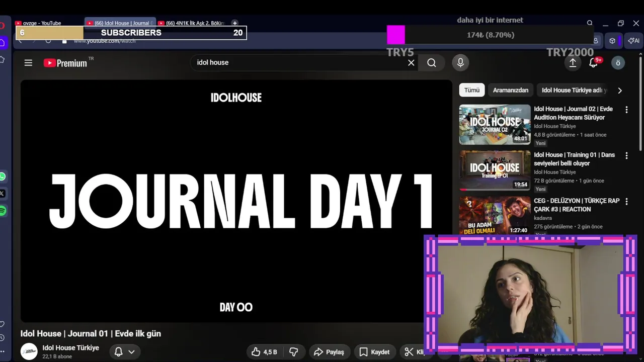Open WhatsApp in Opera sidebar
Screen dimensions: 644x362
tap(3, 176)
